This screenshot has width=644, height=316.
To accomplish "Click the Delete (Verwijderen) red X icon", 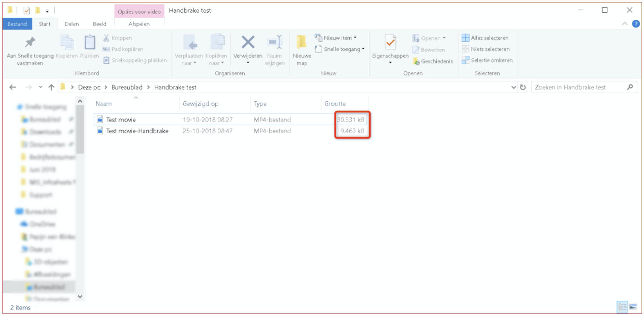I will pos(248,42).
